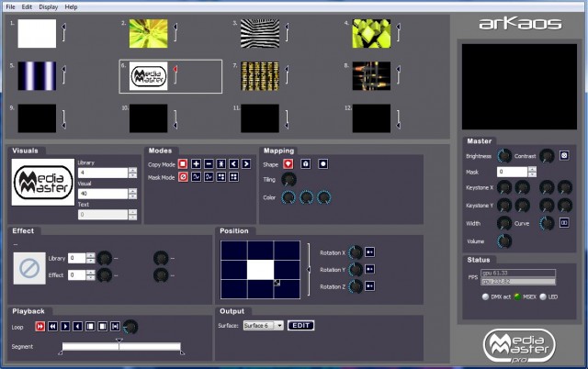Click the EDIT button in Output
Image resolution: width=588 pixels, height=369 pixels.
coord(300,325)
